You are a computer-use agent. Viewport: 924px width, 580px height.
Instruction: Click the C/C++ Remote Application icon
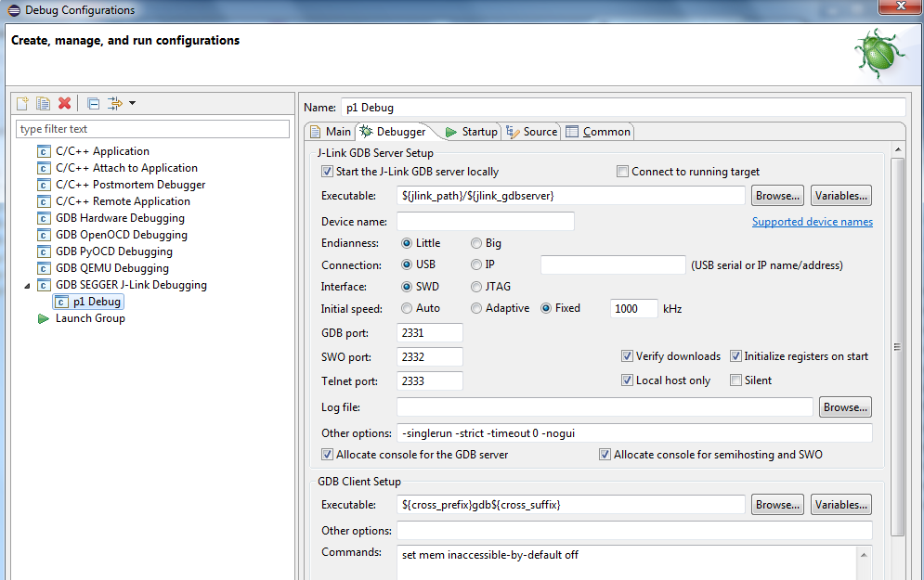pos(44,202)
